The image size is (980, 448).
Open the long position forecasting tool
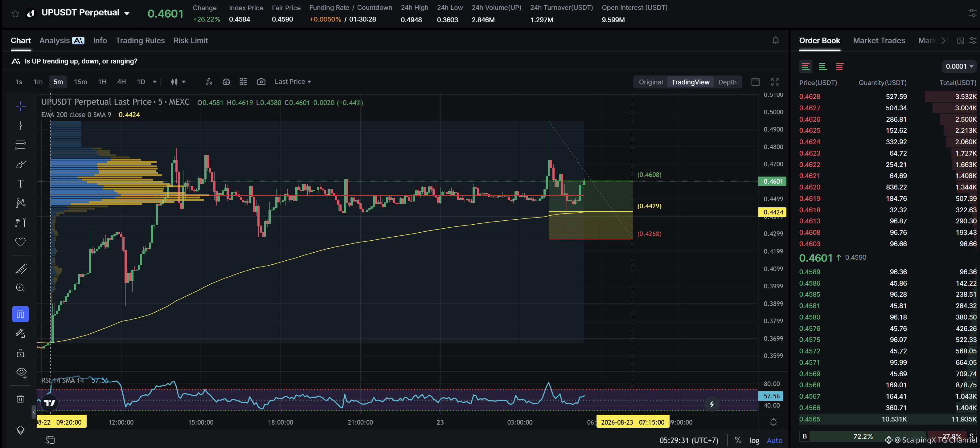coord(21,222)
